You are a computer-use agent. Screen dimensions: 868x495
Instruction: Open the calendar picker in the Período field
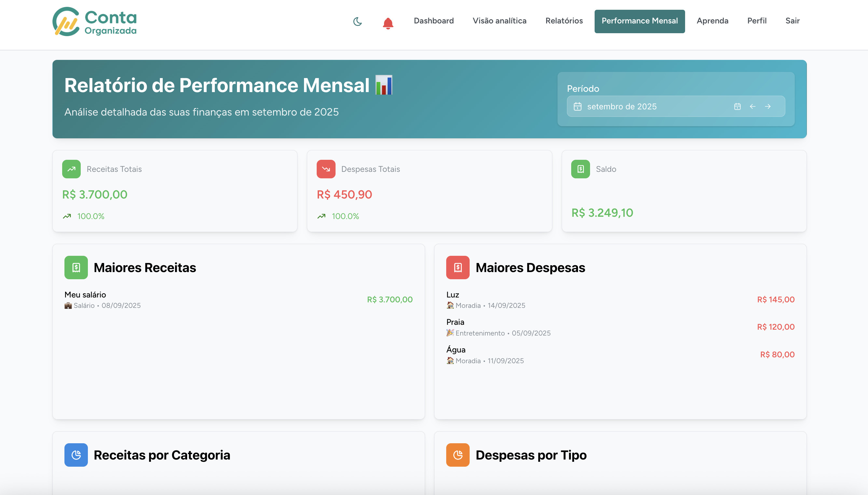pyautogui.click(x=737, y=106)
